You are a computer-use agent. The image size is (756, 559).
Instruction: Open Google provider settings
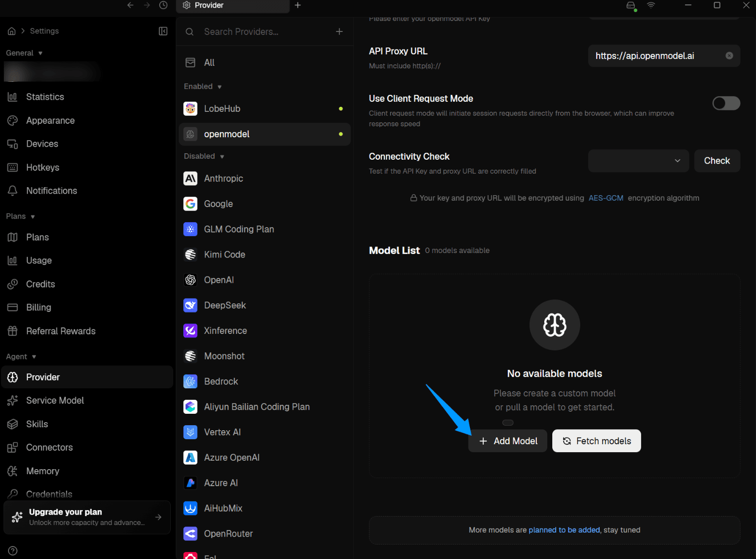[x=265, y=204]
